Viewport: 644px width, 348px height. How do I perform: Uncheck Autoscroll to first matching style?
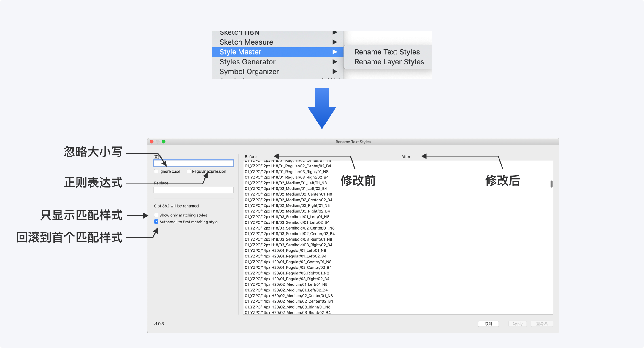156,222
